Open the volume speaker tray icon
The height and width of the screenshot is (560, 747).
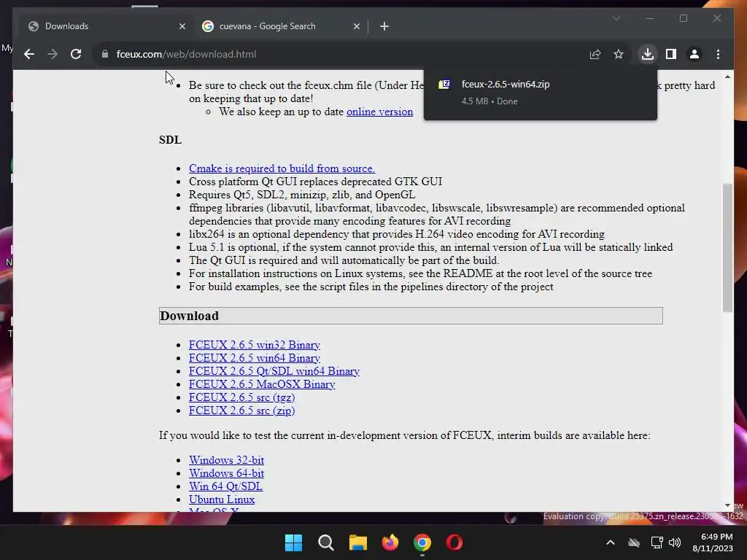click(675, 542)
